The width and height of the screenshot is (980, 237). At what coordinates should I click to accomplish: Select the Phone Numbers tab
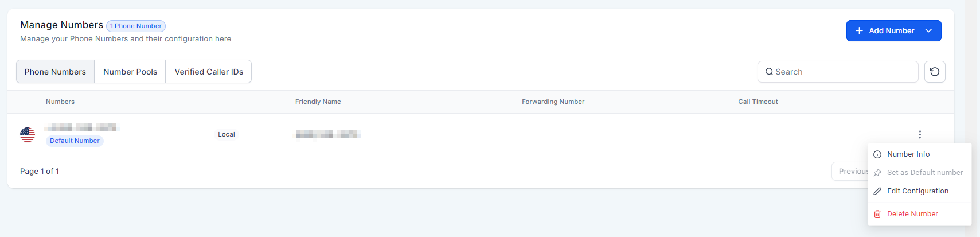(55, 72)
